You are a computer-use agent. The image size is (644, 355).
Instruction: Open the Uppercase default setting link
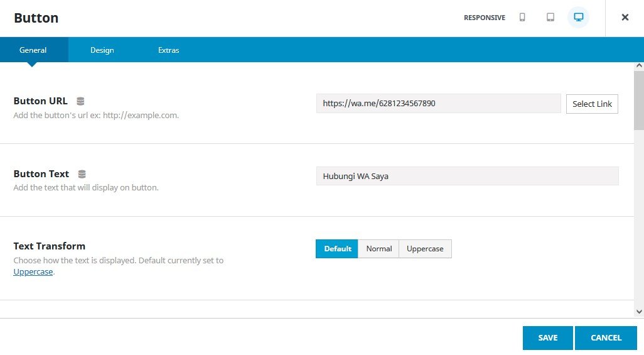tap(33, 272)
